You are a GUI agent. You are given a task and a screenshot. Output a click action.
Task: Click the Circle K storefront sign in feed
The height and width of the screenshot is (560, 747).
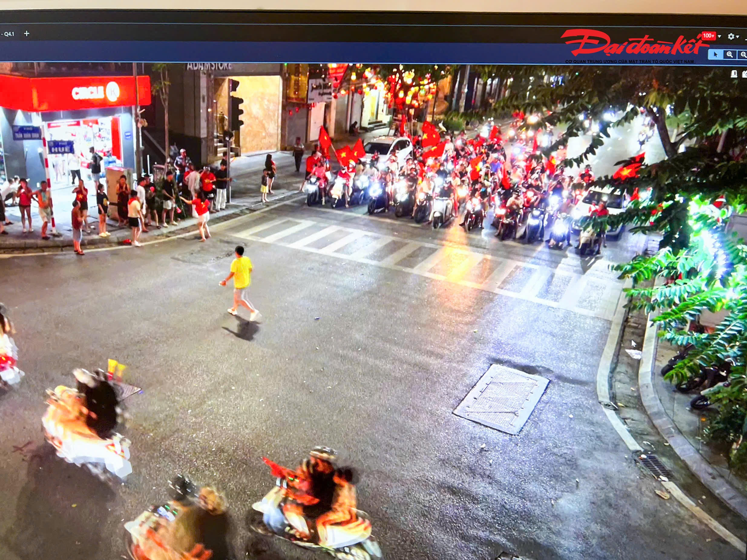tap(95, 92)
